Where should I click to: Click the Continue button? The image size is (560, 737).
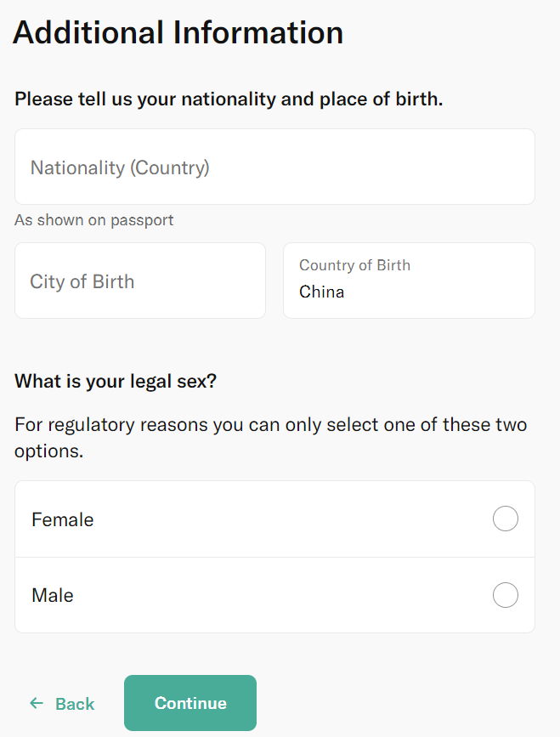[x=190, y=703]
